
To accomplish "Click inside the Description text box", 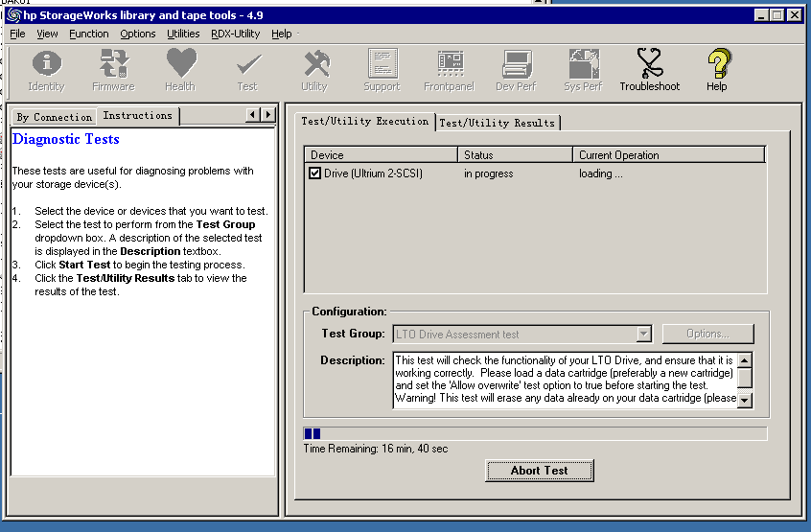I will tap(565, 380).
